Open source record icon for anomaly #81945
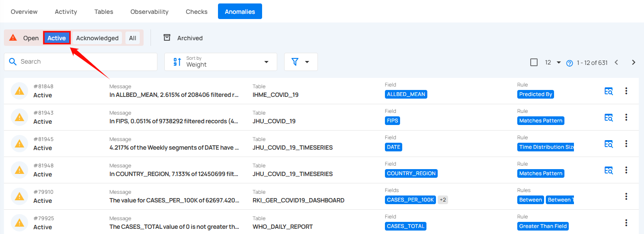Viewport: 644px width, 234px height. click(x=609, y=144)
